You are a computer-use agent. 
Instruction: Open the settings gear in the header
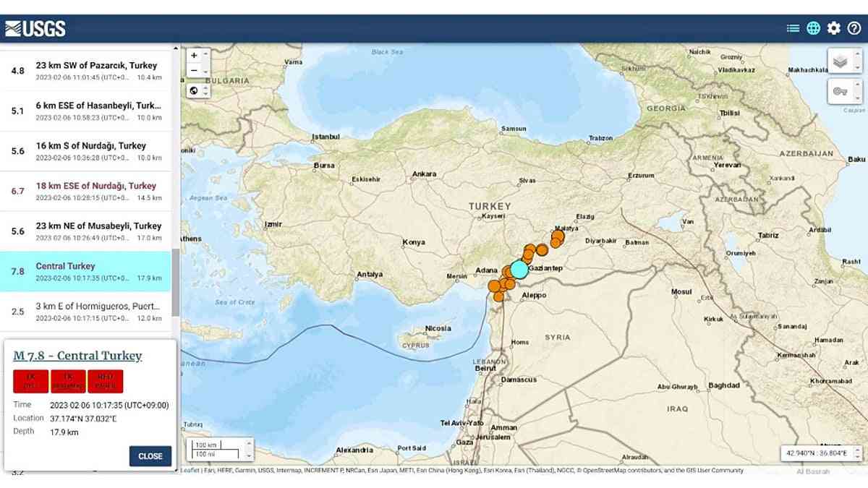point(834,28)
